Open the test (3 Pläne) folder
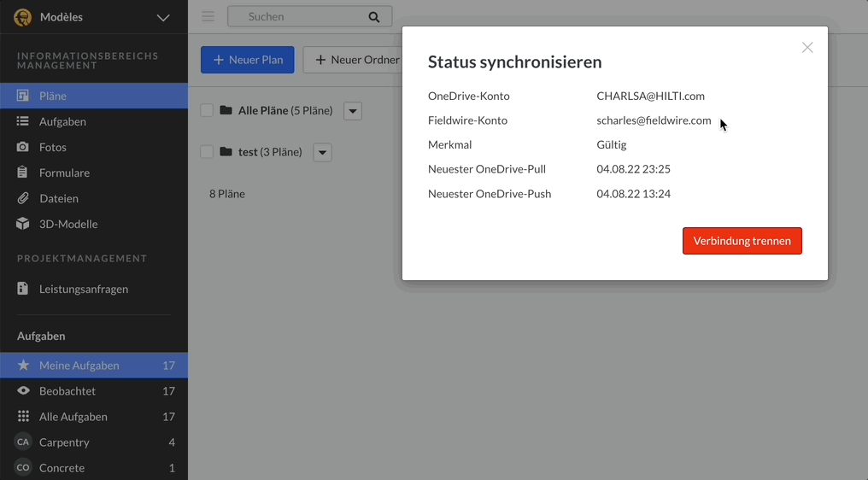The image size is (868, 480). coord(270,152)
